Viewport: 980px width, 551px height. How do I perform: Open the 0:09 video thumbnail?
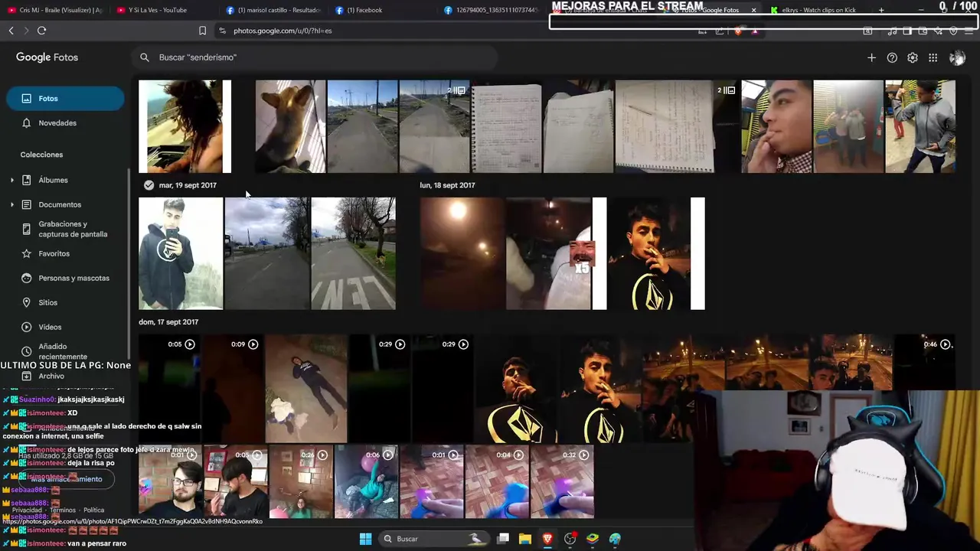[233, 389]
